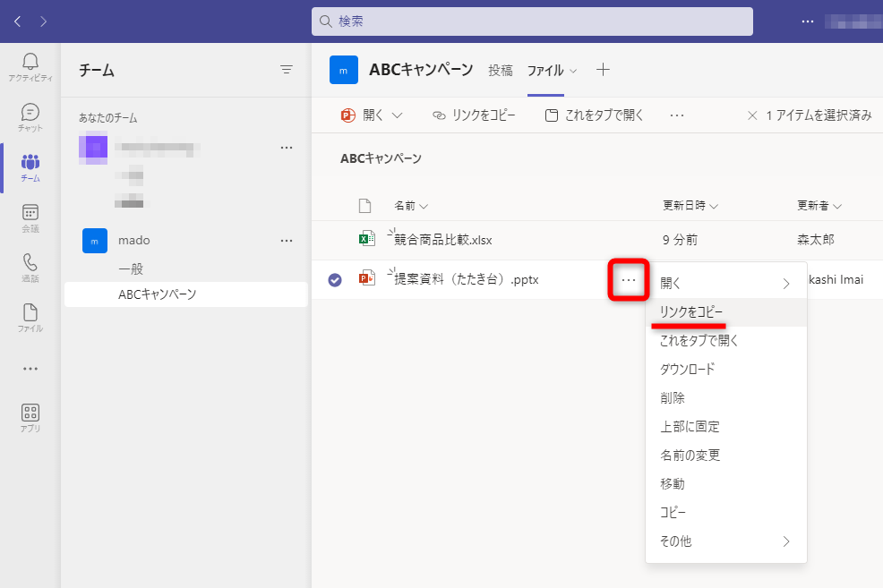This screenshot has width=883, height=588.
Task: Expand the その他 submenu chevron
Action: [786, 541]
